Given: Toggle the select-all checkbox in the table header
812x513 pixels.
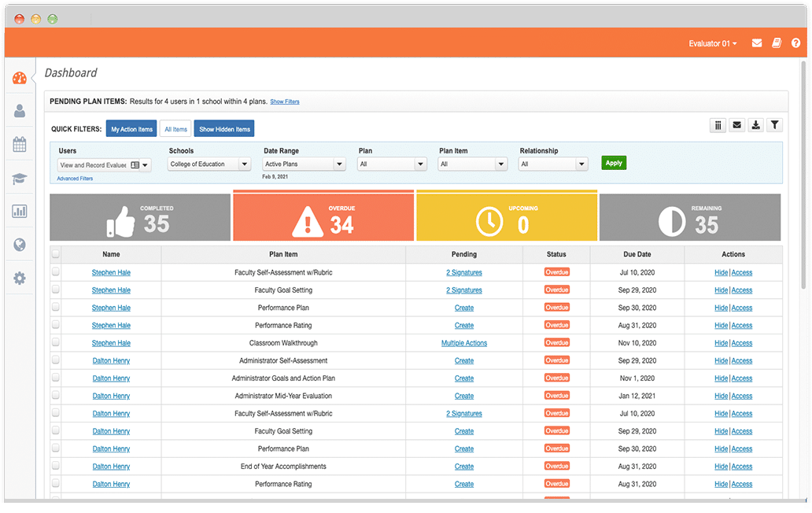Looking at the screenshot, I should 55,254.
